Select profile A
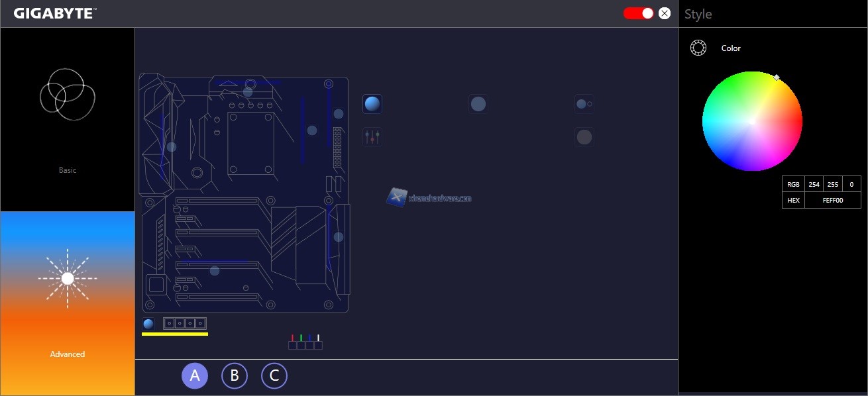The image size is (868, 396). coord(195,375)
